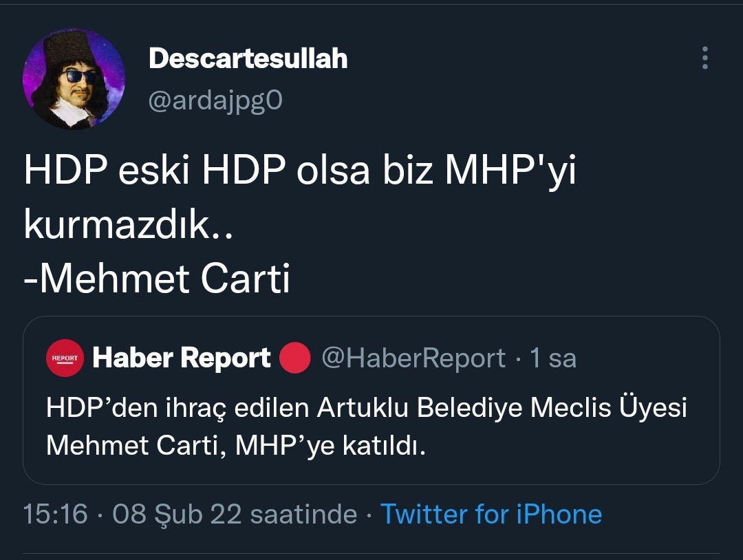Viewport: 743px width, 560px height.
Task: Click the Twitter for iPhone source link
Action: 491,514
